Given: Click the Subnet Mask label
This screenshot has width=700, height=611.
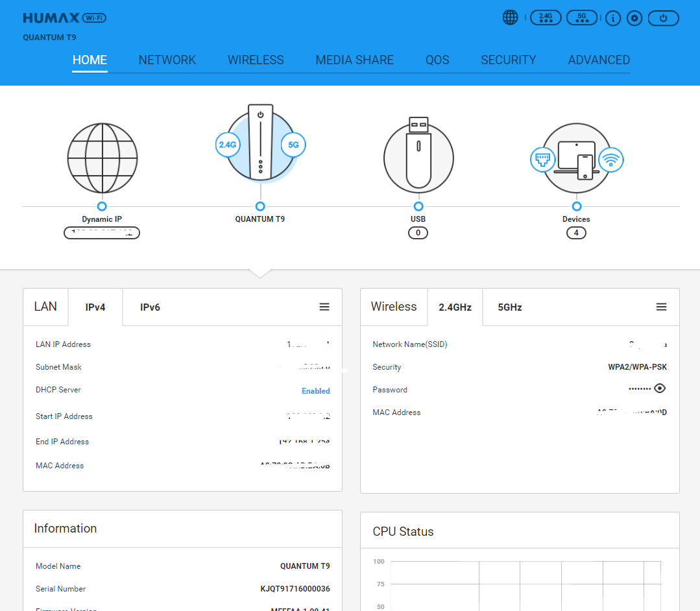Looking at the screenshot, I should pyautogui.click(x=58, y=367).
